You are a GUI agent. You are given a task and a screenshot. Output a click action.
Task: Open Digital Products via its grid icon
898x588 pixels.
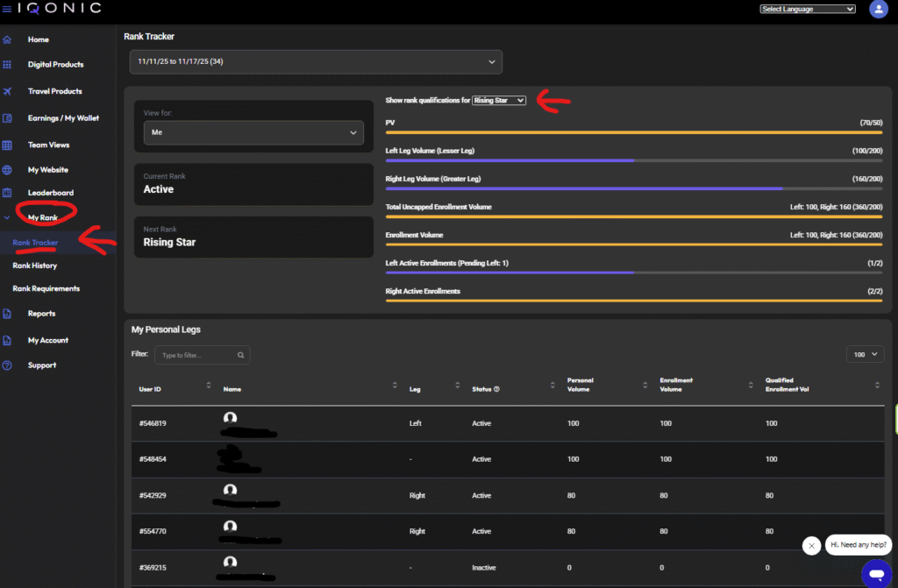(x=8, y=65)
